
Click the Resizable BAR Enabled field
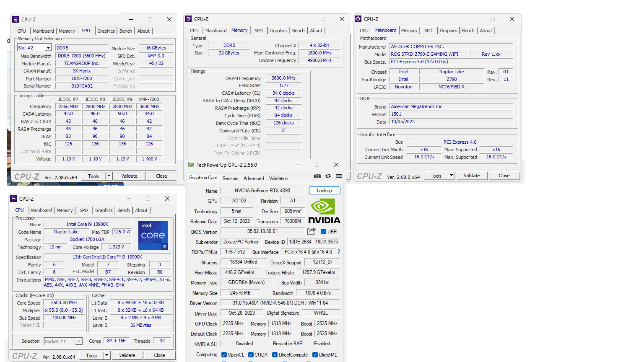[322, 344]
